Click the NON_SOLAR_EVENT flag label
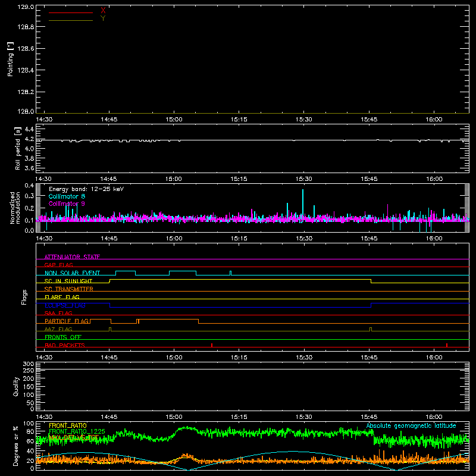Image resolution: width=476 pixels, height=476 pixels. [x=72, y=273]
